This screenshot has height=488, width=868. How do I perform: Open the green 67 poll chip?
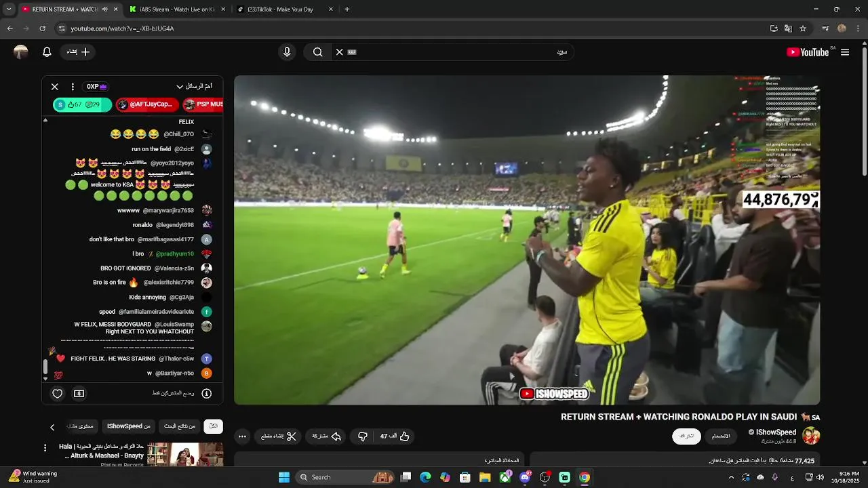click(82, 104)
